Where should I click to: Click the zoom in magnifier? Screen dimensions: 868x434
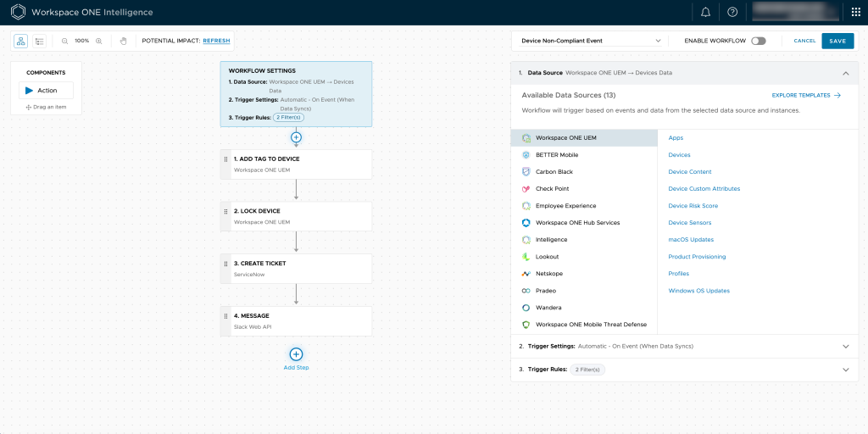click(99, 41)
